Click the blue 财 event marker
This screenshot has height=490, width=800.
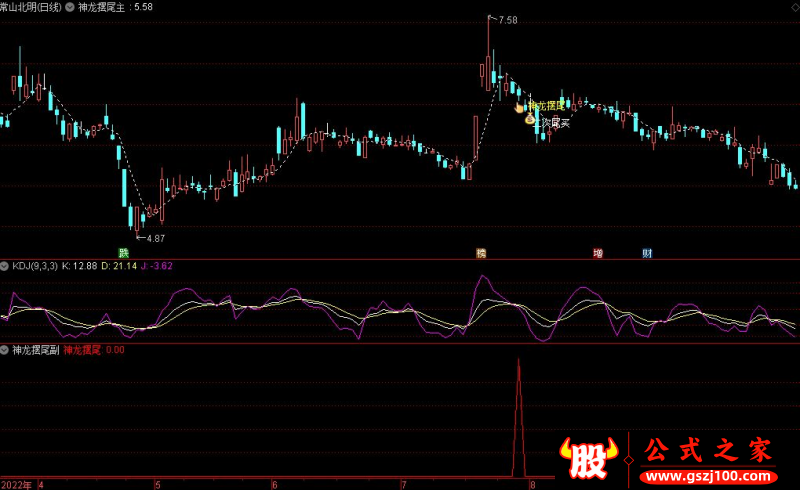(647, 253)
